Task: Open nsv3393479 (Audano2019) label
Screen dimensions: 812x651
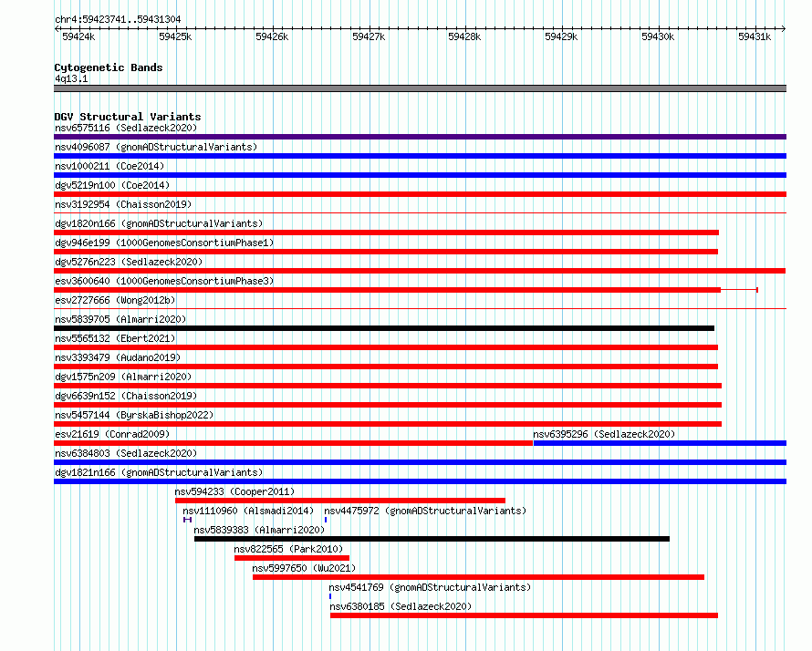Action: [x=118, y=357]
